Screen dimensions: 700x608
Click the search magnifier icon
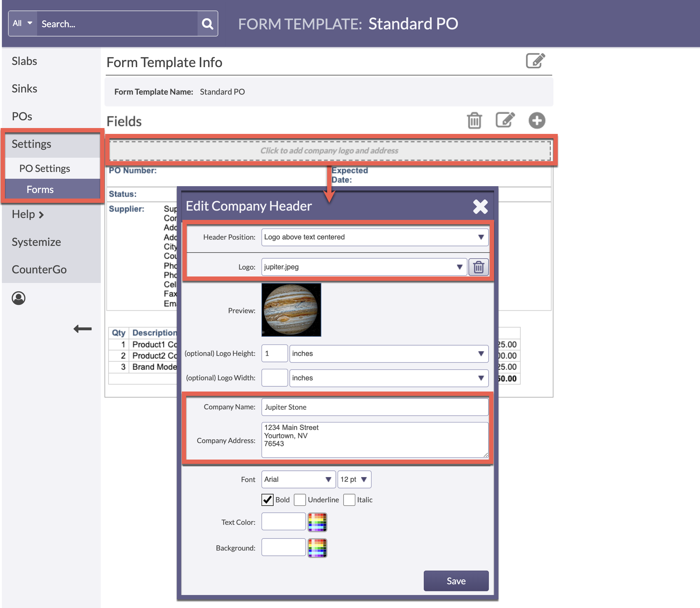[x=207, y=24]
